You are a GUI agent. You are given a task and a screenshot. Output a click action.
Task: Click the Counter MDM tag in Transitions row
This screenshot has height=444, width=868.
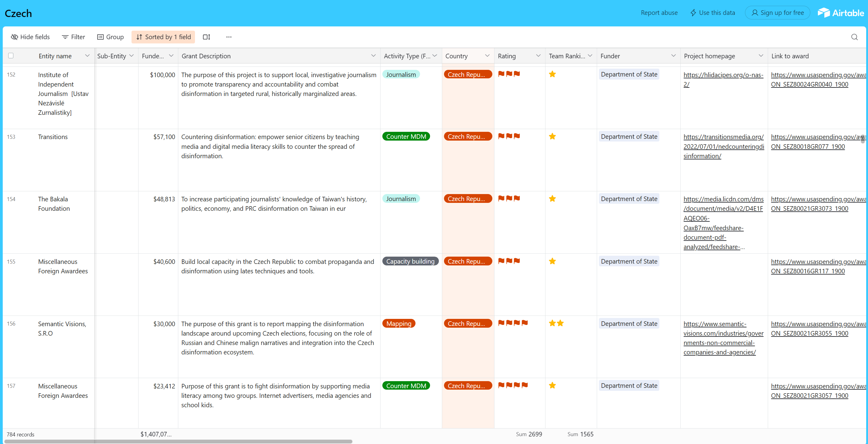click(x=406, y=136)
